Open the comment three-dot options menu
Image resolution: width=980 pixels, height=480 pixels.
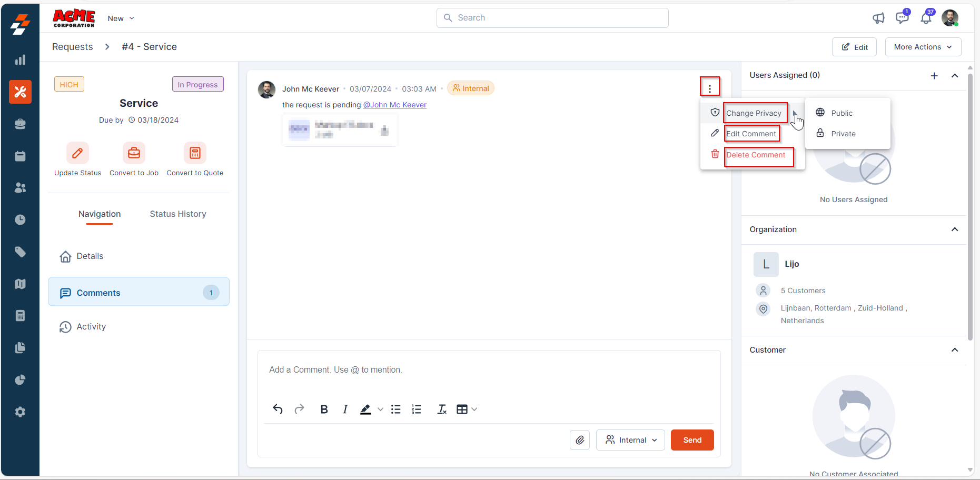tap(710, 88)
